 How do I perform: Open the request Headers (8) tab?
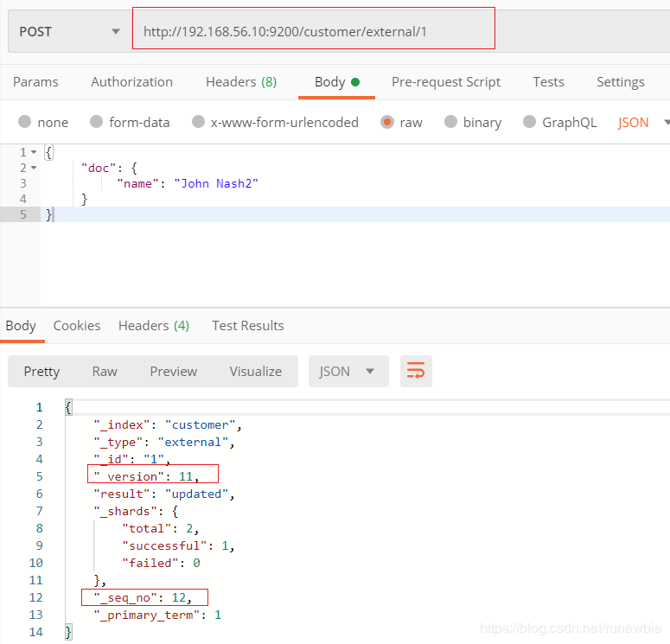[241, 82]
